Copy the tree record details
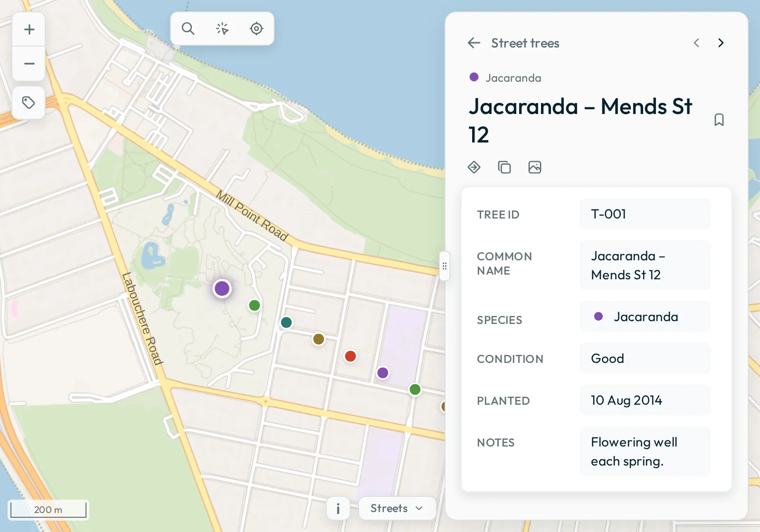 click(504, 167)
